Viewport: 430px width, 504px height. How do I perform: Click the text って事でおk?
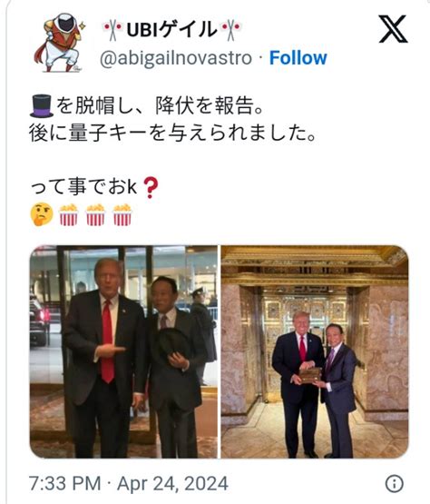coord(84,187)
